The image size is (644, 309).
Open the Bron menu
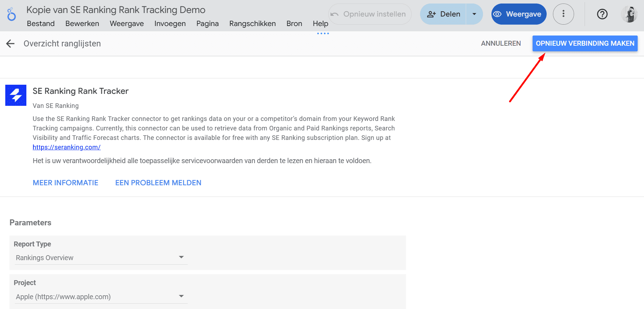pos(294,24)
